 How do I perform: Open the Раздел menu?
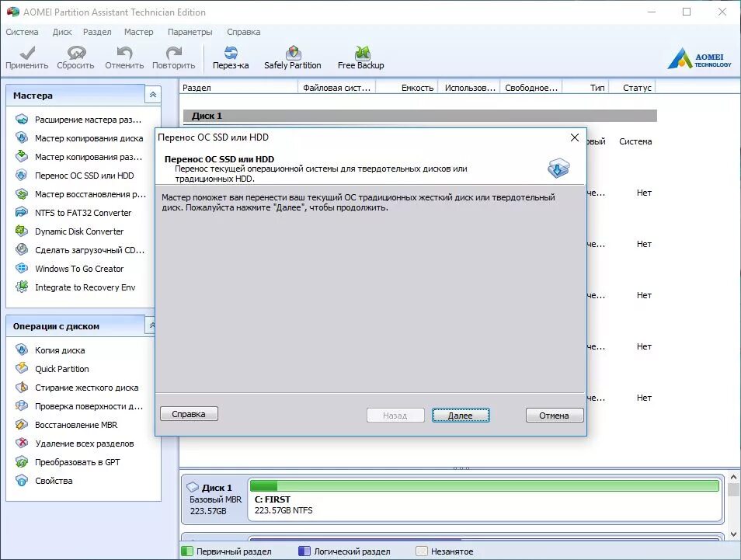[x=97, y=32]
